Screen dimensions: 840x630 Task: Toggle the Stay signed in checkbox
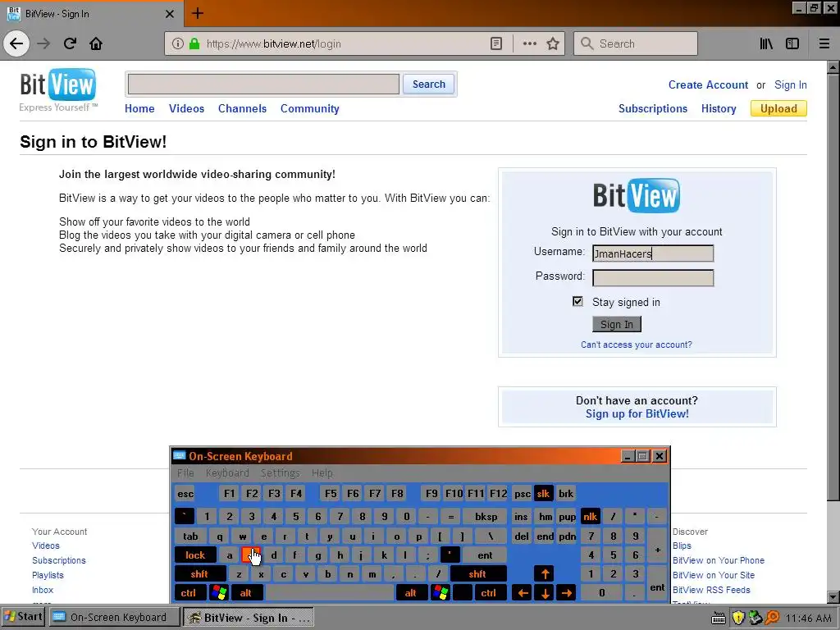click(x=577, y=301)
